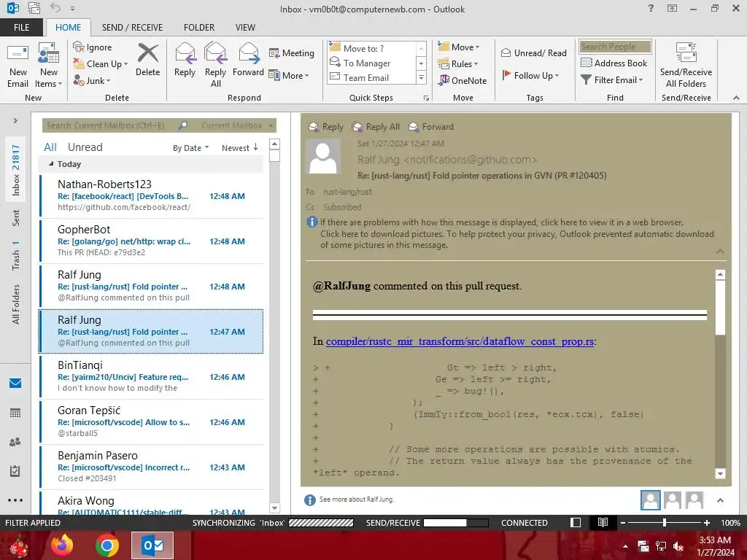Switch to the VIEW tab

[x=245, y=27]
